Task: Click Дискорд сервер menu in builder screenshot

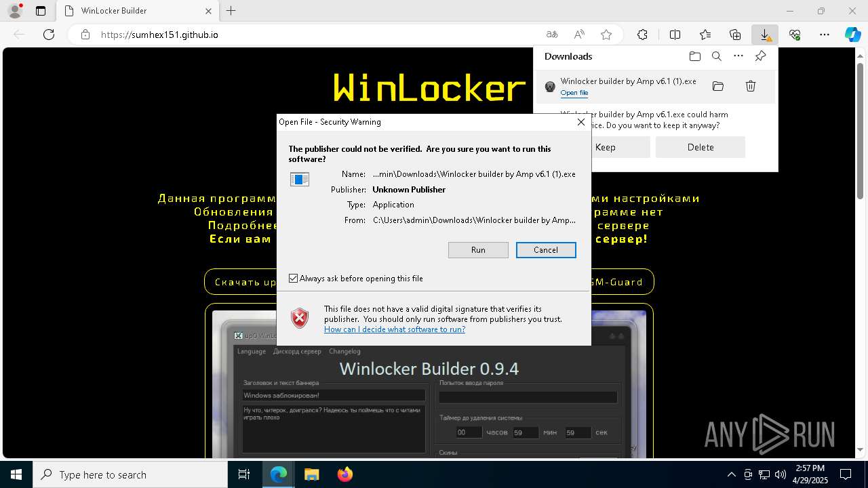Action: 297,351
